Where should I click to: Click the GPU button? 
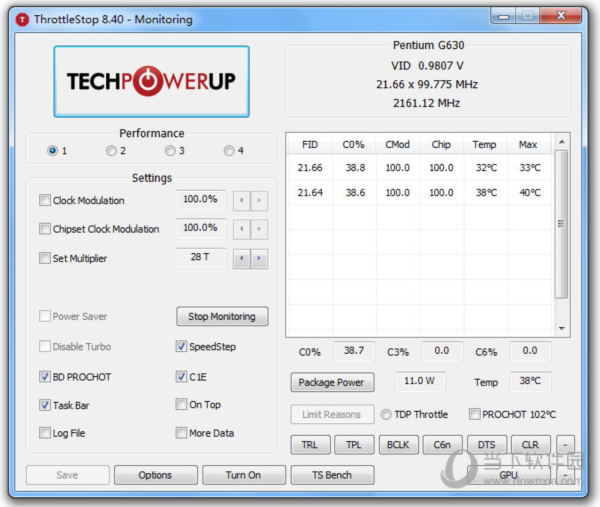509,475
